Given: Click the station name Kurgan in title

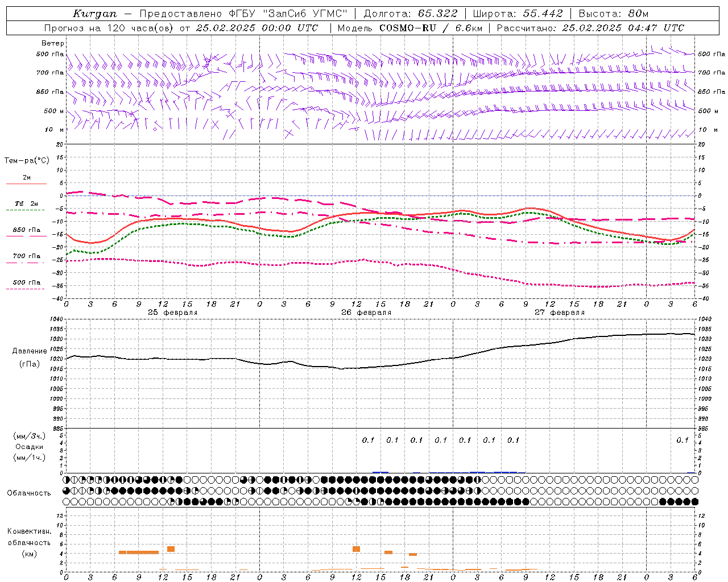Looking at the screenshot, I should (x=94, y=14).
